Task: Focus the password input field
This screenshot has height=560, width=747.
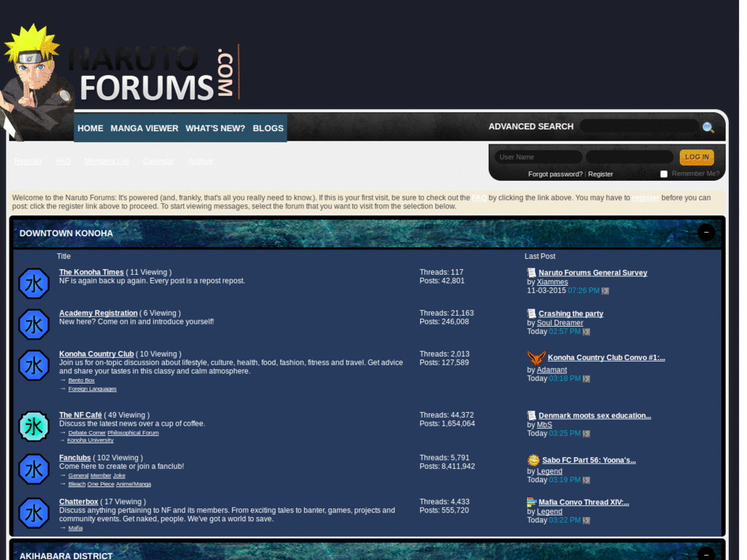Action: 630,157
